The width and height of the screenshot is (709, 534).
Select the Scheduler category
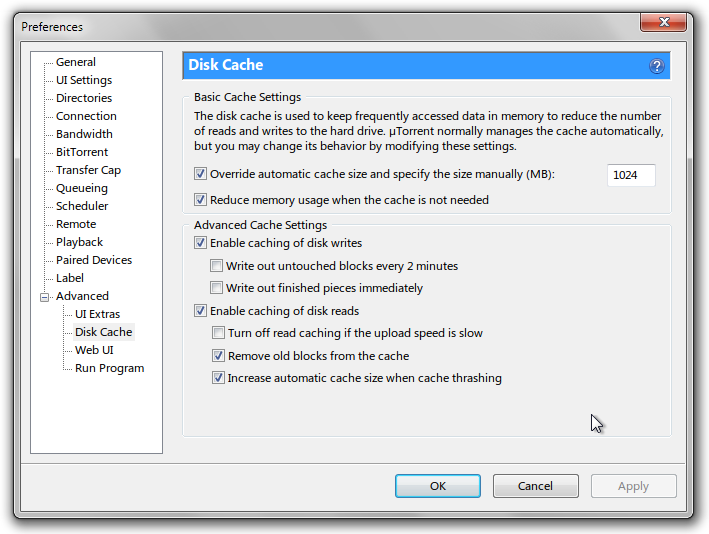point(82,206)
